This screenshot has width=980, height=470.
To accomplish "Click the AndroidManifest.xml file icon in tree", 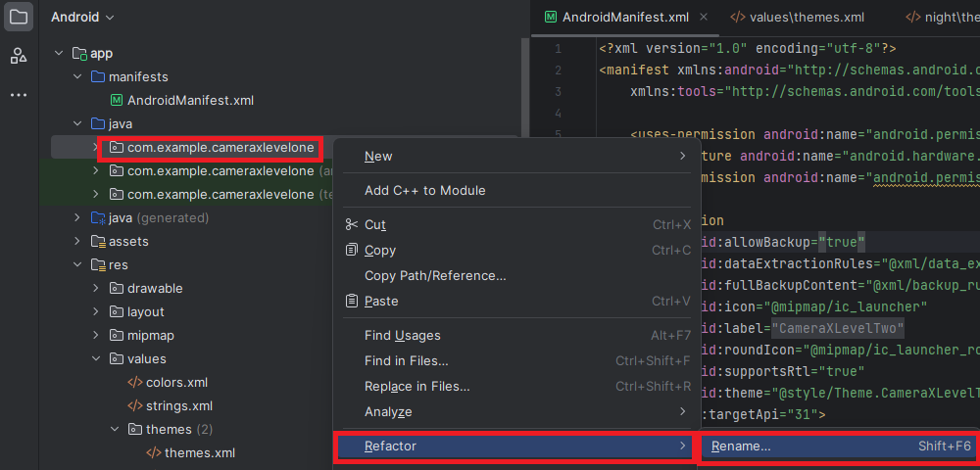I will [x=117, y=101].
